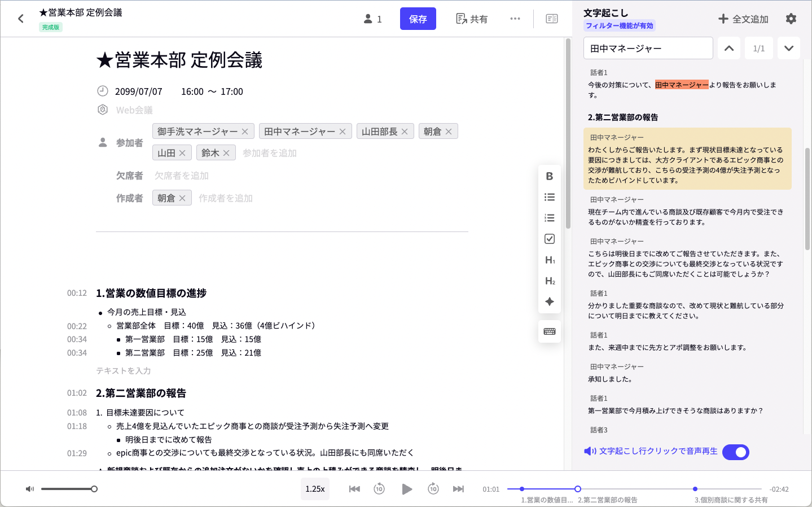Insert a bulleted list
Viewport: 812px width, 507px height.
[550, 197]
